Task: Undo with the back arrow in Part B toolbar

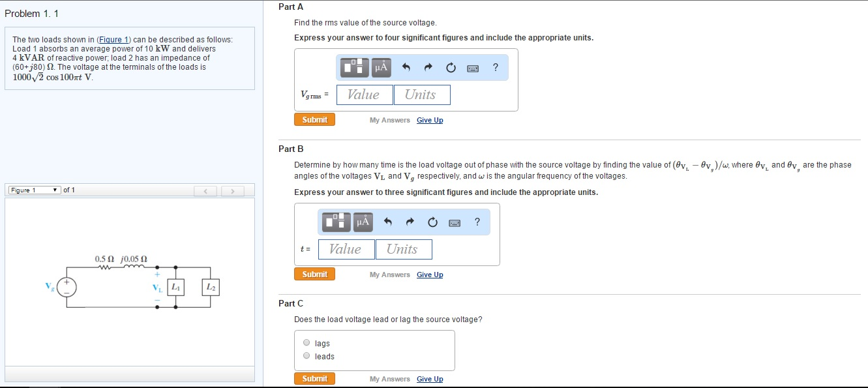Action: (387, 222)
